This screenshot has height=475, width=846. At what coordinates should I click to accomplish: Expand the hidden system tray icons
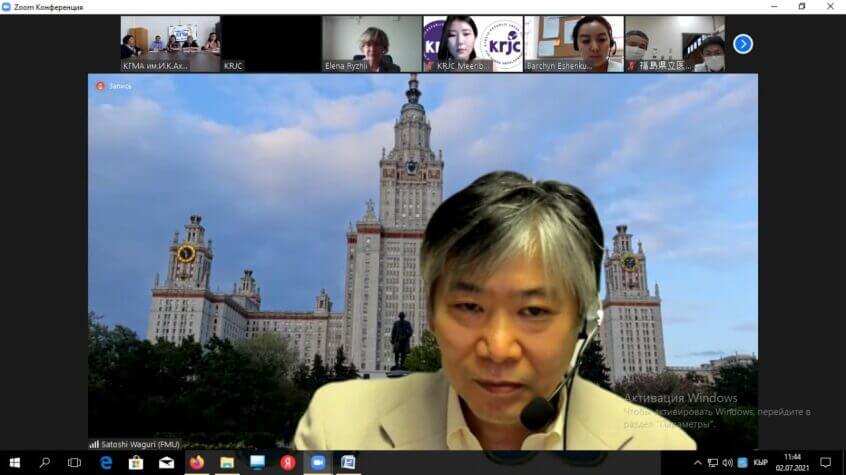(699, 463)
